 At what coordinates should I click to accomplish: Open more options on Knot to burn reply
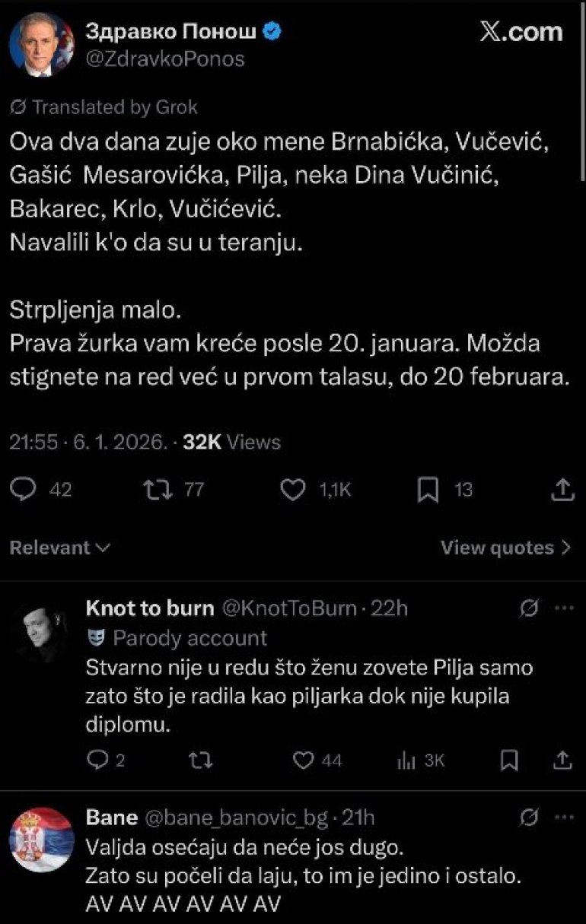563,608
